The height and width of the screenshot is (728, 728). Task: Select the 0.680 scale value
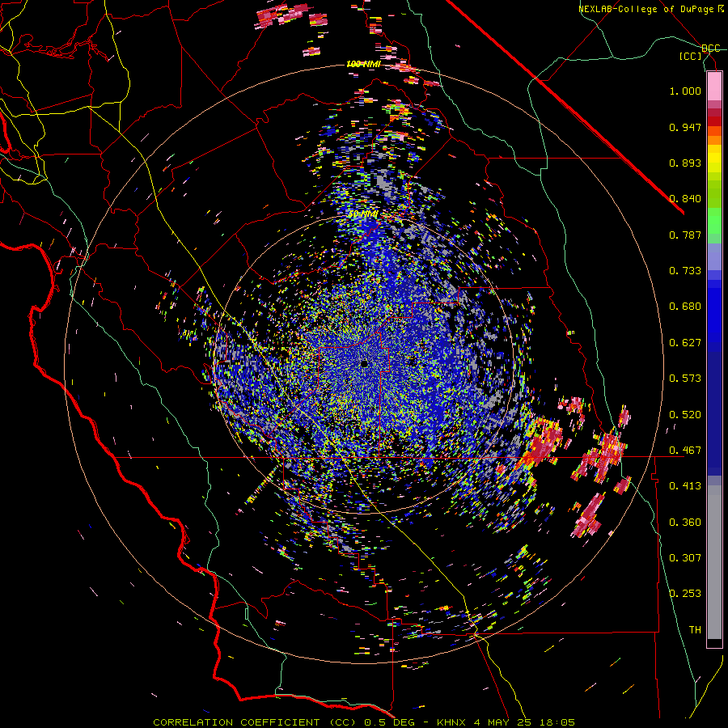click(685, 307)
